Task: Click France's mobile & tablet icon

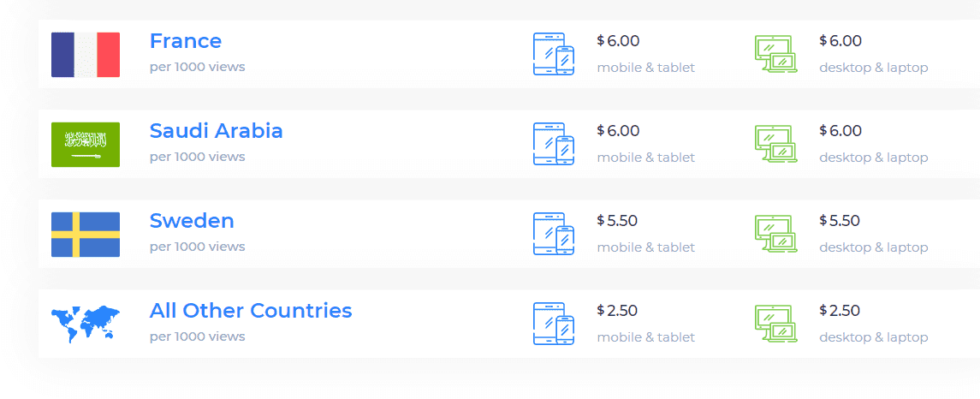Action: pos(554,54)
